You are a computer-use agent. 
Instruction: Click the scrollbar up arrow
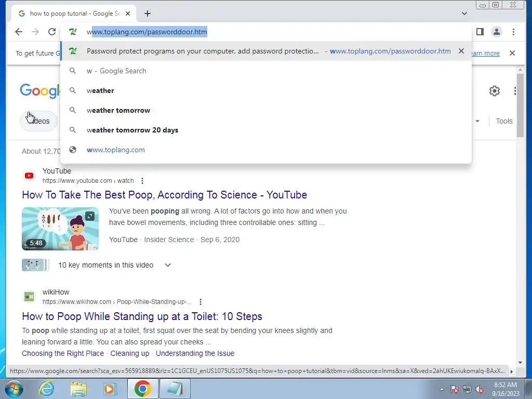pos(521,70)
